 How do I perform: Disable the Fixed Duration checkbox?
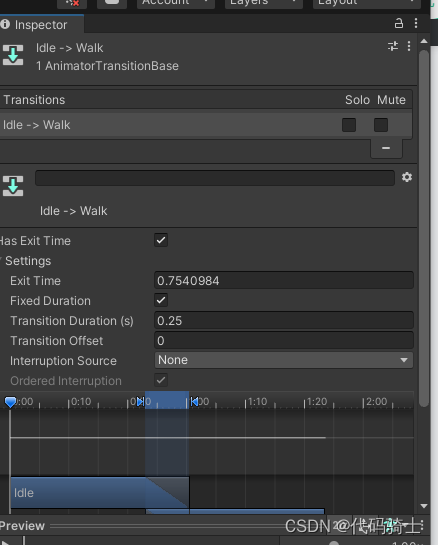[x=161, y=300]
